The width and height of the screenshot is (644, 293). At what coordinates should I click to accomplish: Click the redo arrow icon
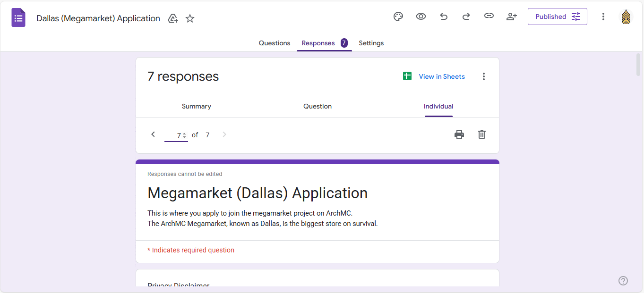(466, 17)
